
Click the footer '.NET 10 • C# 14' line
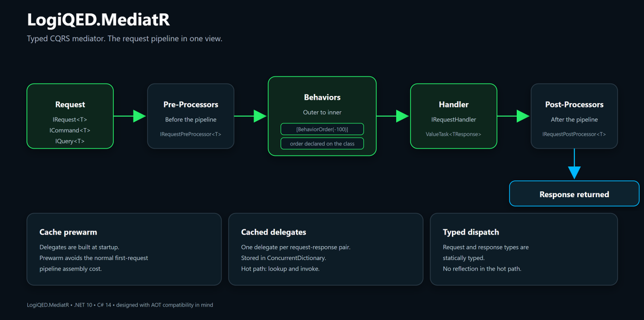[120, 305]
